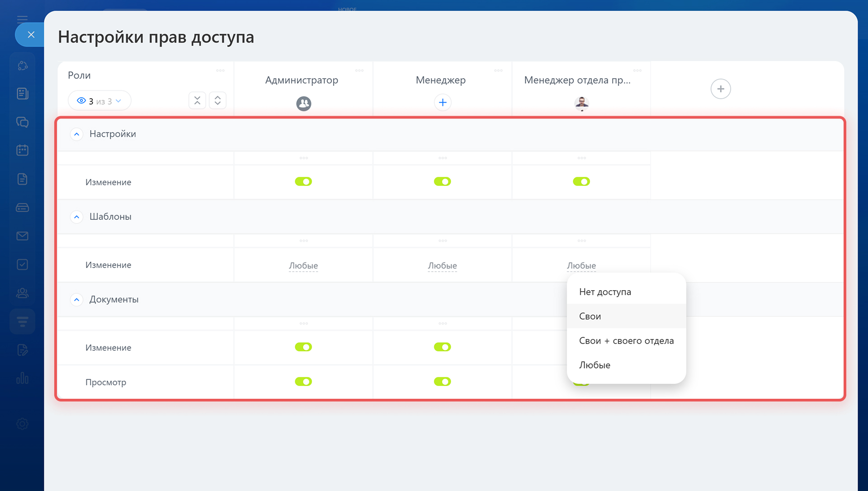The image size is (868, 491).
Task: Open the '3 из 3' roles visibility dropdown
Action: tap(99, 101)
